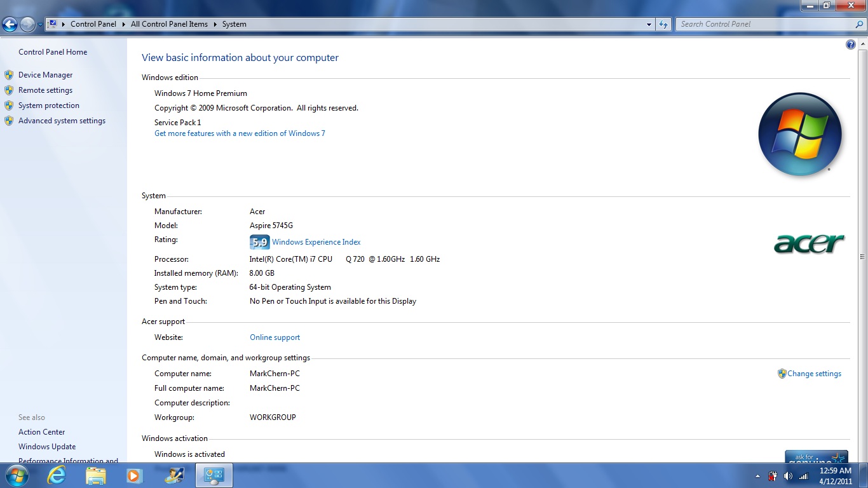Viewport: 868px width, 488px height.
Task: Click the Service Pack 1 text
Action: click(178, 123)
